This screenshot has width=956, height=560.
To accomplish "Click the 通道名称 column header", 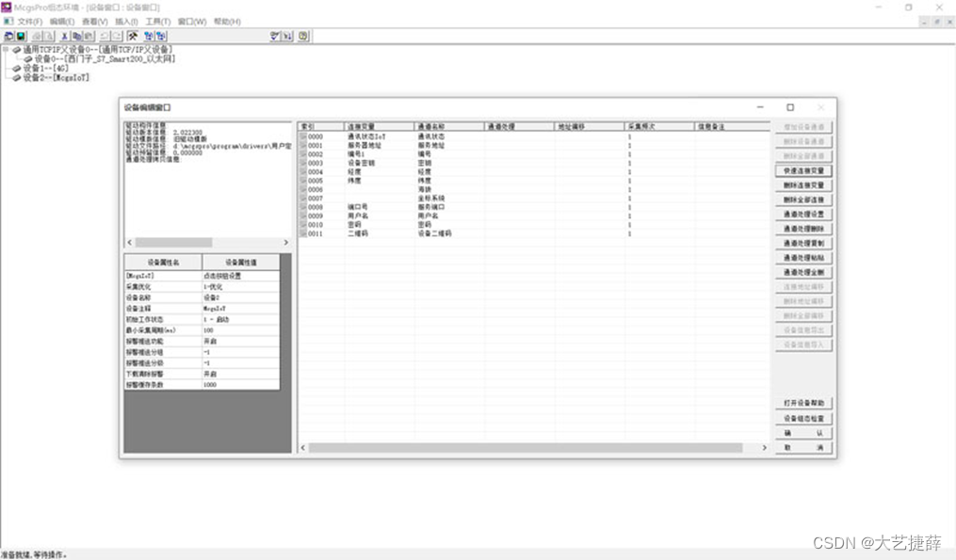I will (449, 127).
